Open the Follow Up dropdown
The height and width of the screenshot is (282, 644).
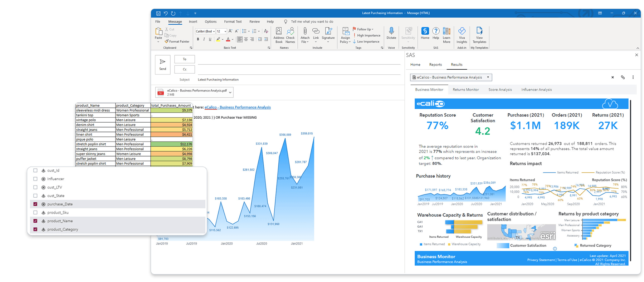tap(363, 29)
